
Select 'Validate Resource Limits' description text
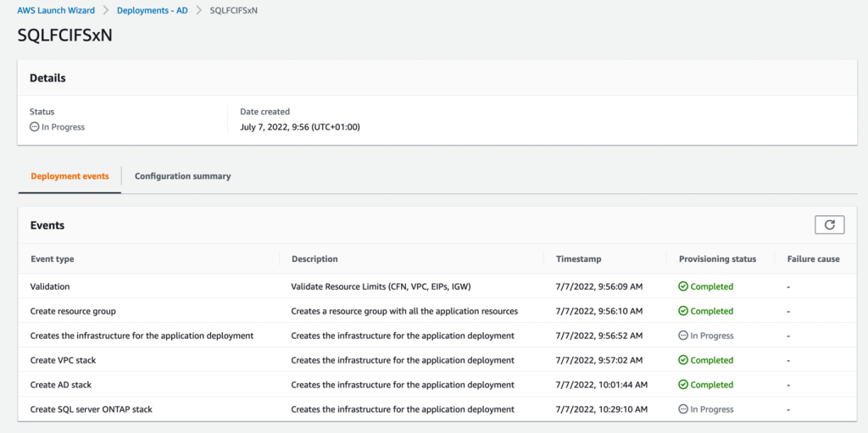tap(381, 286)
